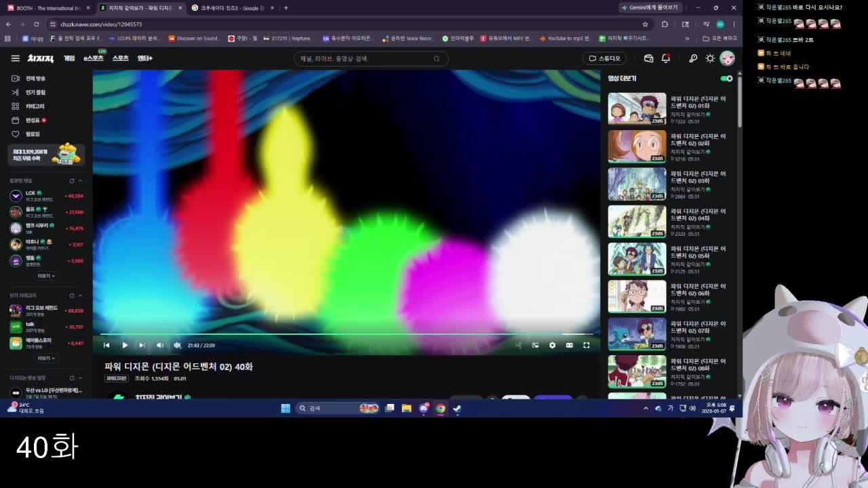Click the Power Digimon category tag under the title
The image size is (868, 488).
click(117, 378)
